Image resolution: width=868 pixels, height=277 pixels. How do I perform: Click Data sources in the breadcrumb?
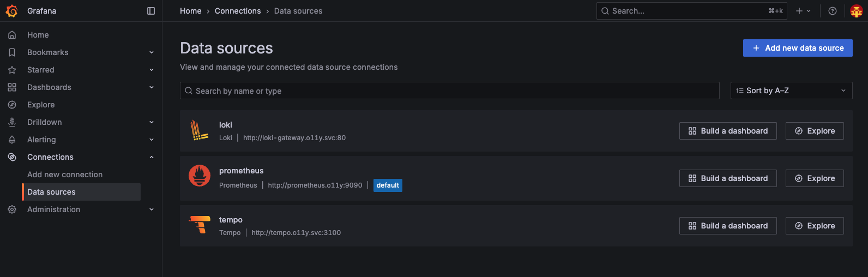coord(298,11)
